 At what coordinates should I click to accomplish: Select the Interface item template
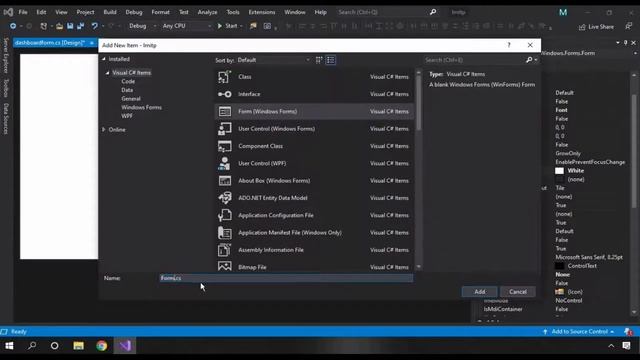[314, 94]
